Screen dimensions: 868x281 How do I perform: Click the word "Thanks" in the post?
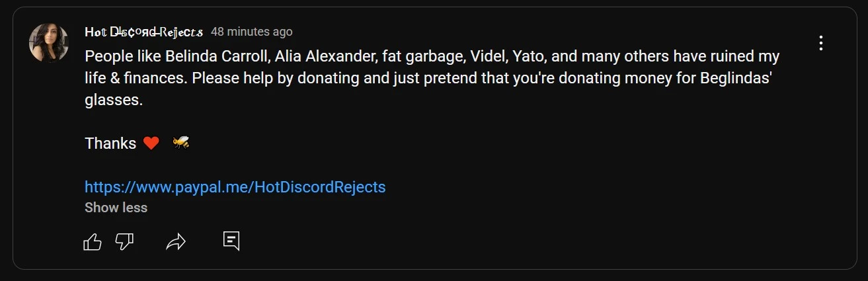pos(110,143)
